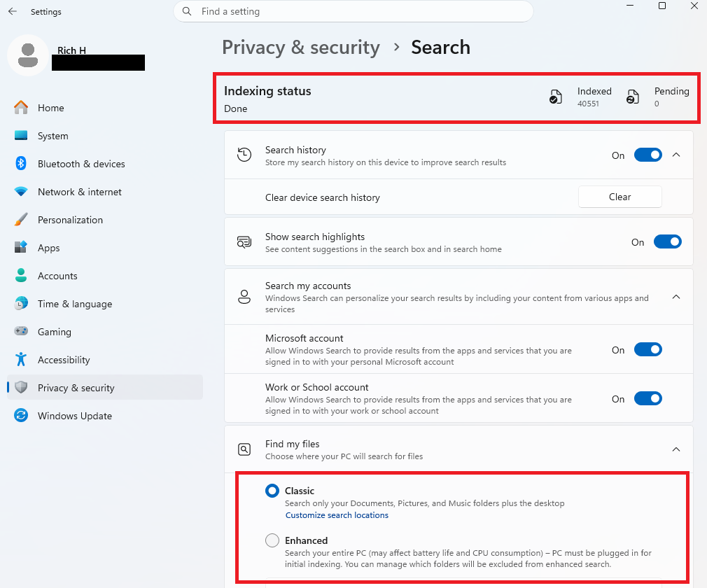Open Accessibility settings page

pos(104,360)
